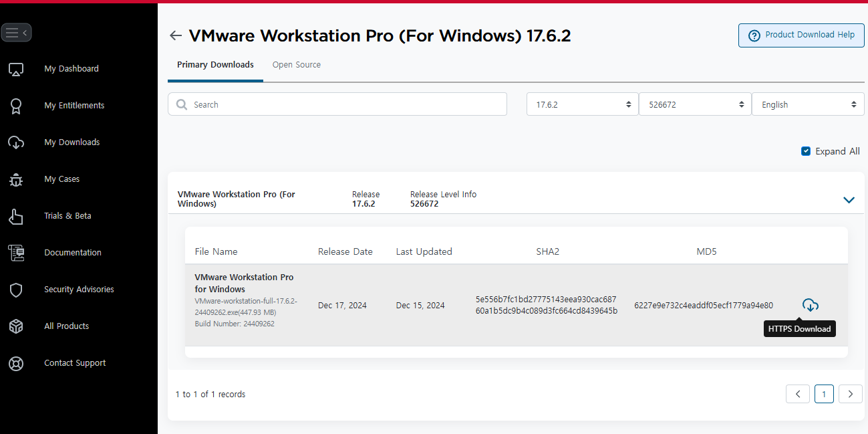Click the Release Date column header
This screenshot has height=434, width=868.
(x=345, y=251)
